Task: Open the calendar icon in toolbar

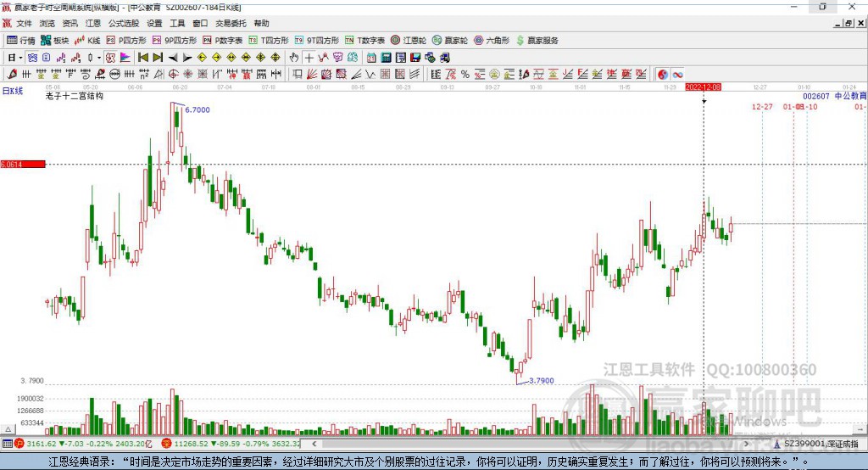Action: coord(371,58)
